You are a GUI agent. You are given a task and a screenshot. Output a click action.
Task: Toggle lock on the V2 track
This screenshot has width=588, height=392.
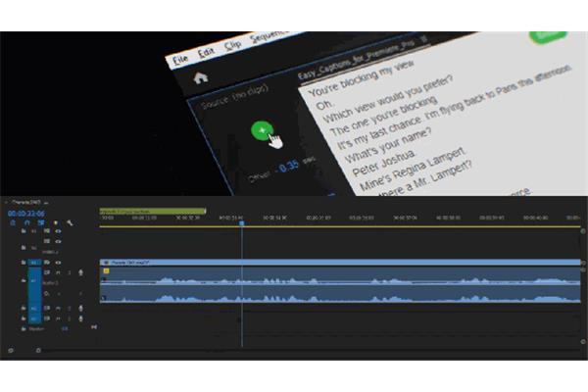pyautogui.click(x=24, y=248)
